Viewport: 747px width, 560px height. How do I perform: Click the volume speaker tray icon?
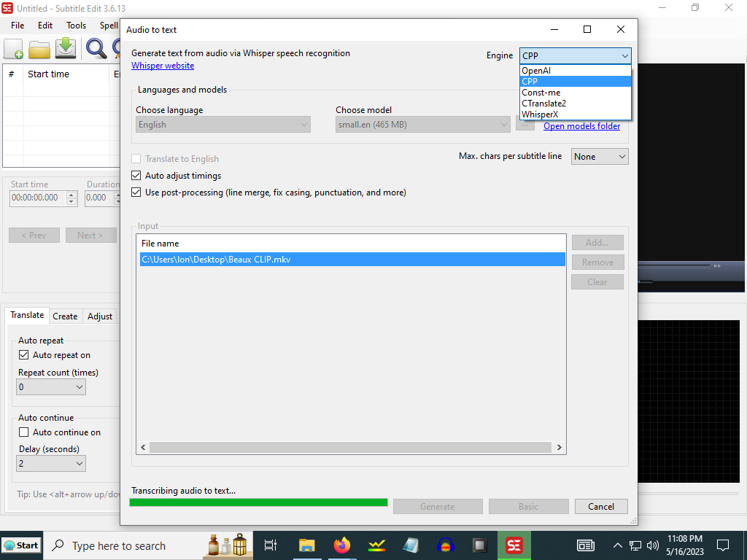coord(653,545)
